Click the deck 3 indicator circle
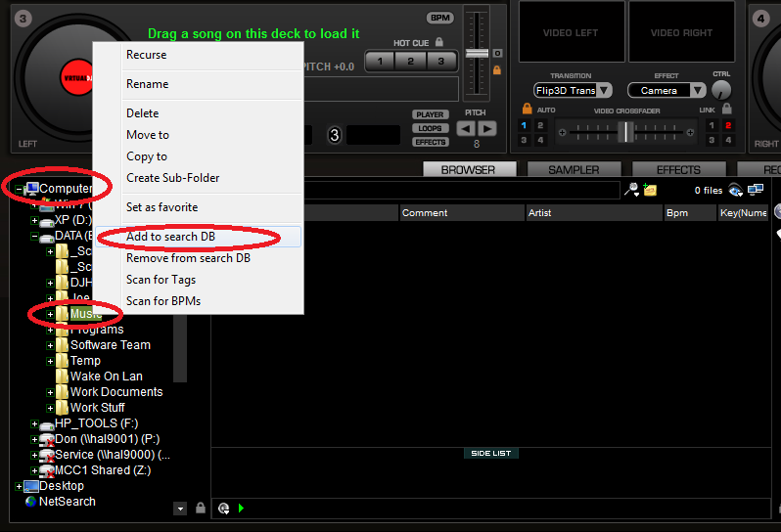The image size is (781, 532). [x=335, y=135]
